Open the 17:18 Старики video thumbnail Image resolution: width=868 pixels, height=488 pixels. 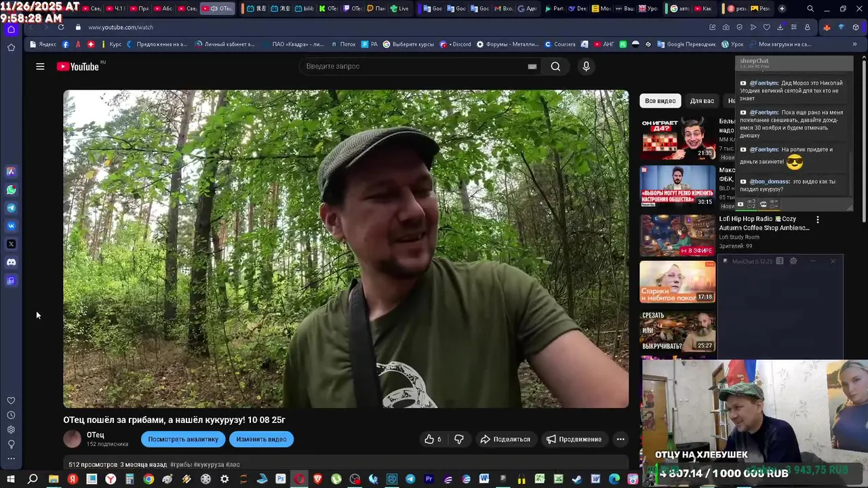(677, 282)
